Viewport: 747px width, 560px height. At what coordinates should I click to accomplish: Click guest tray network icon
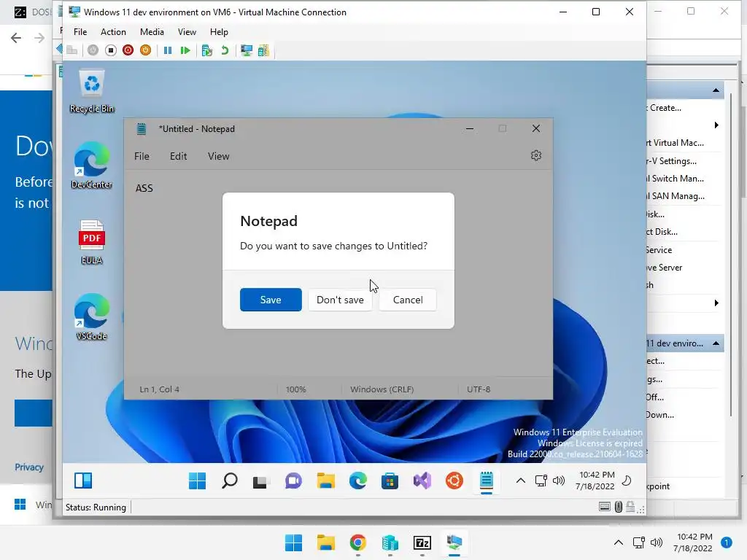click(x=541, y=481)
